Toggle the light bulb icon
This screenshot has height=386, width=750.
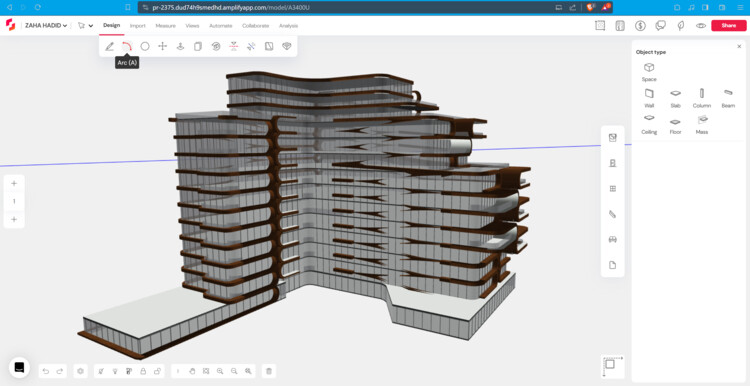point(115,371)
